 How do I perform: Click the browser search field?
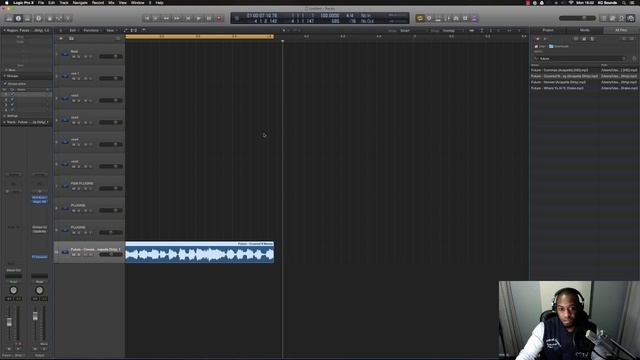click(580, 58)
